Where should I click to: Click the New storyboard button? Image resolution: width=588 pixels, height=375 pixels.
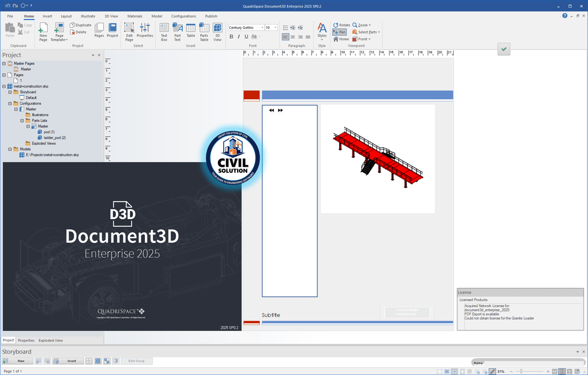[18, 361]
